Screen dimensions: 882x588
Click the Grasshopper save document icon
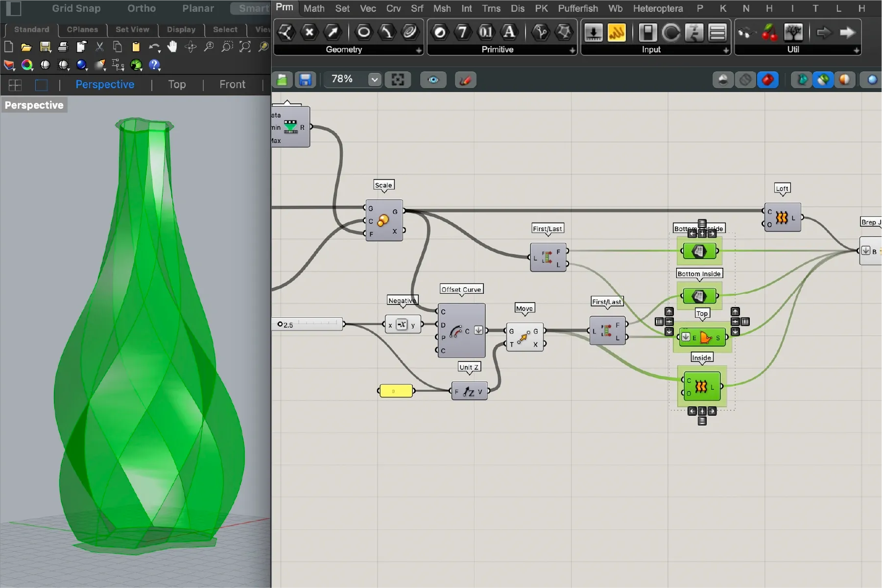[x=306, y=80]
